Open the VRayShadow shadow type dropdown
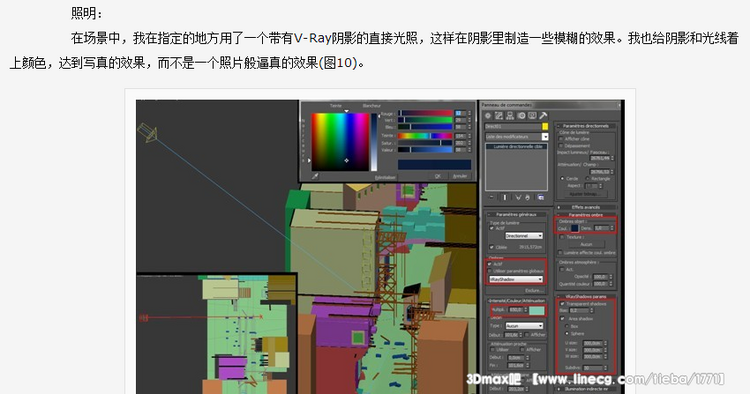This screenshot has width=750, height=394. (x=516, y=279)
